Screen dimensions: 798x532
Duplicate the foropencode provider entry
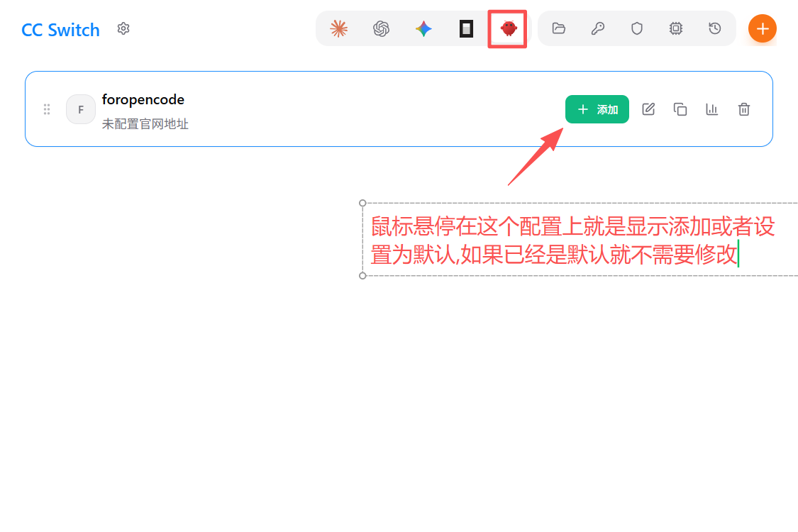pyautogui.click(x=680, y=109)
